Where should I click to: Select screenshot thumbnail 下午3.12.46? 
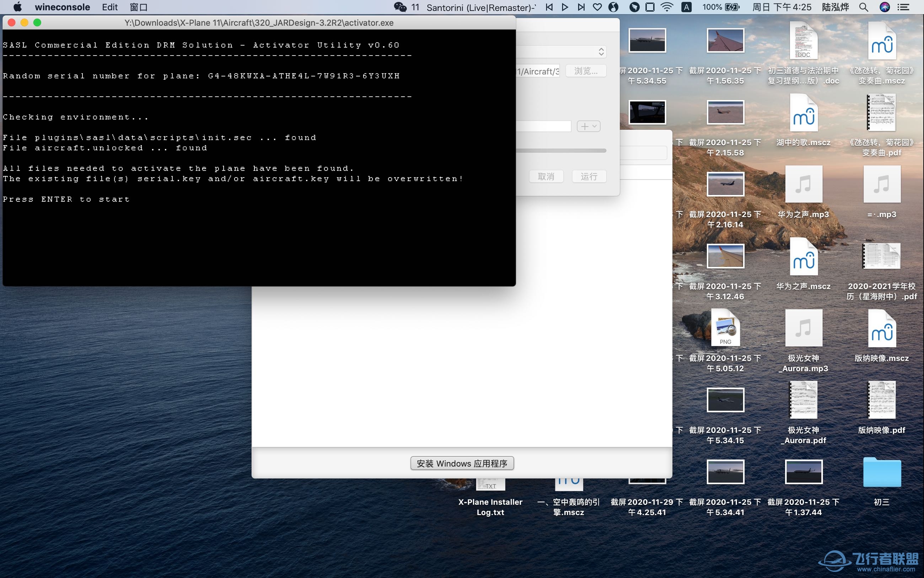click(725, 256)
